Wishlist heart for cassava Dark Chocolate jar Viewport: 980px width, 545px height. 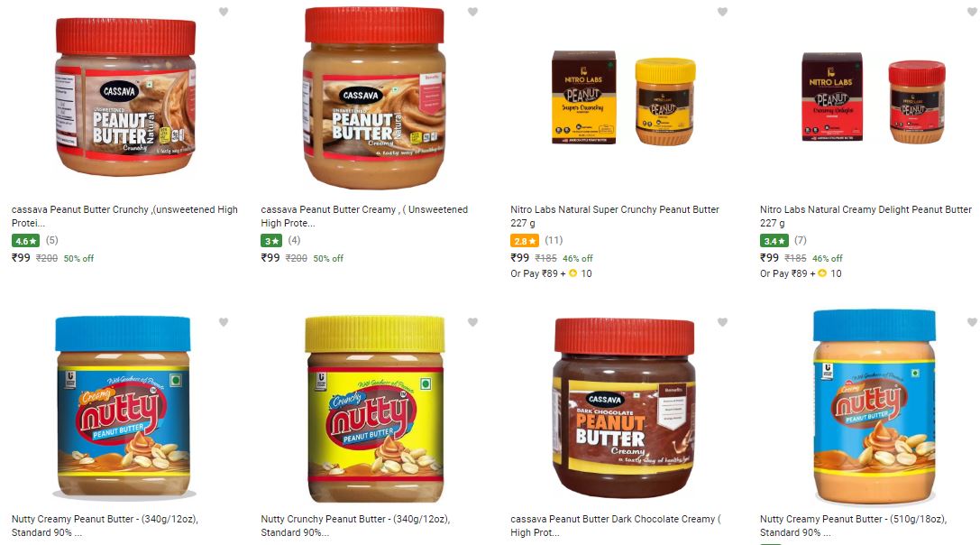point(722,322)
